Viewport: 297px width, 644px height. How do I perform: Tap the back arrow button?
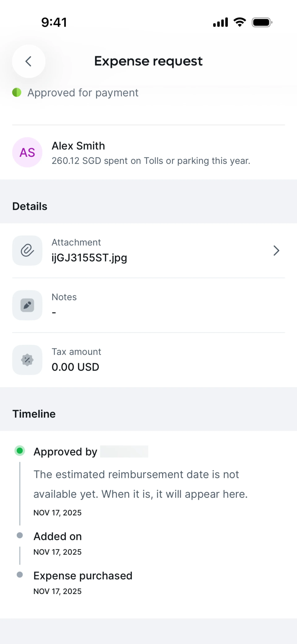(29, 61)
